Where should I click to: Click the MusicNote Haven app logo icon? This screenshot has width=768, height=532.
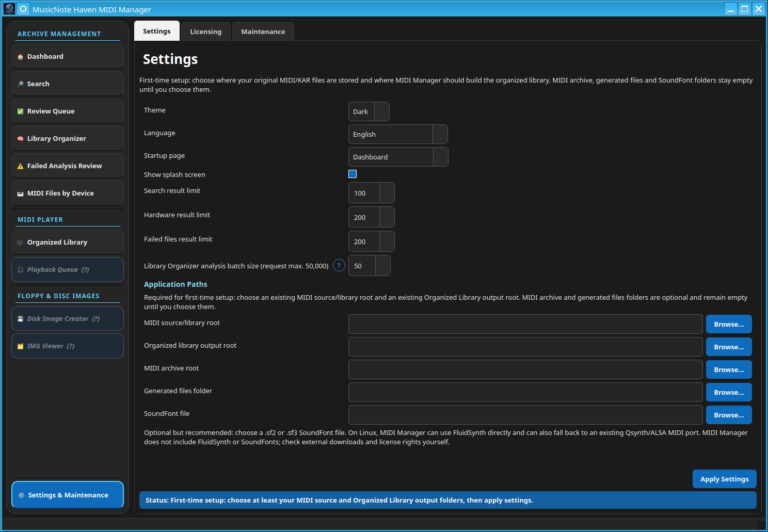(x=9, y=9)
